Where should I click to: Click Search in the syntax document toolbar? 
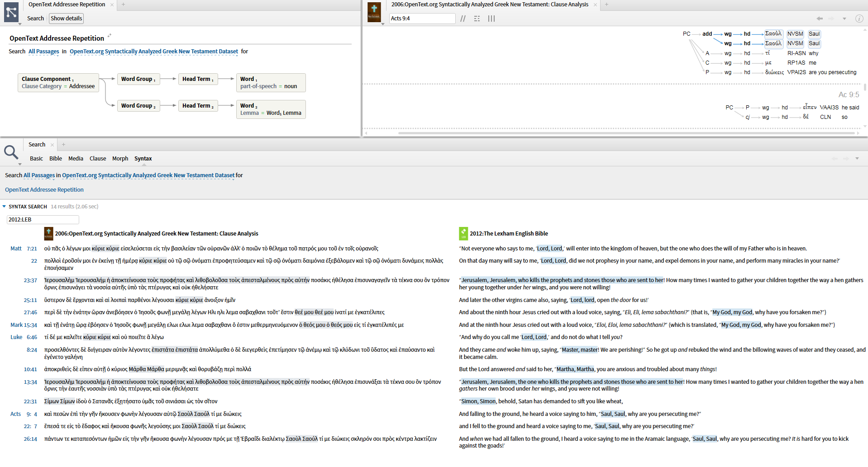point(35,19)
